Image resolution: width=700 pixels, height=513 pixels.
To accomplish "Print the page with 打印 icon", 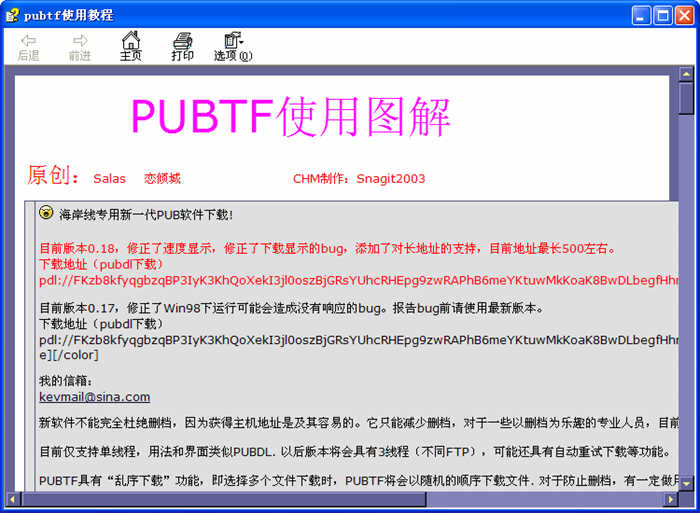I will click(x=183, y=46).
